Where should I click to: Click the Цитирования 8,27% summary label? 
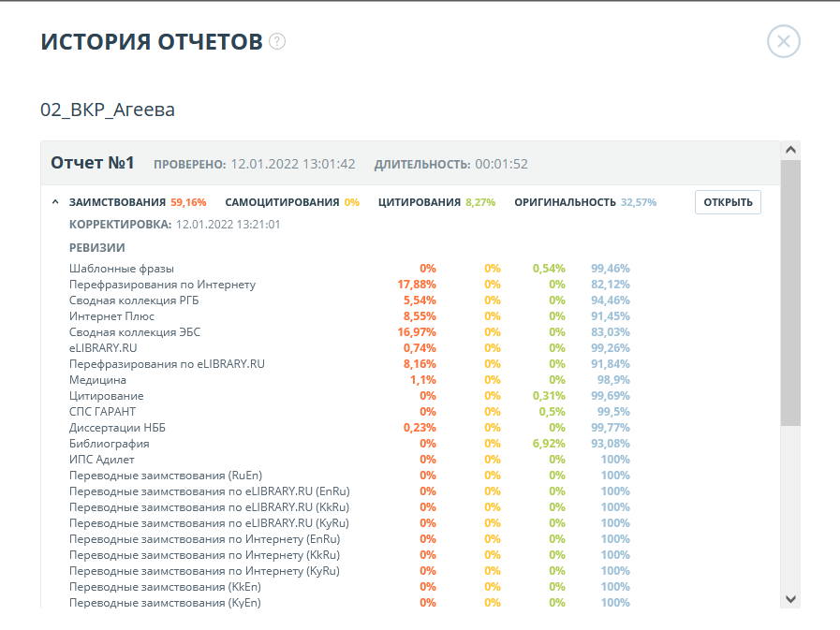pyautogui.click(x=436, y=202)
